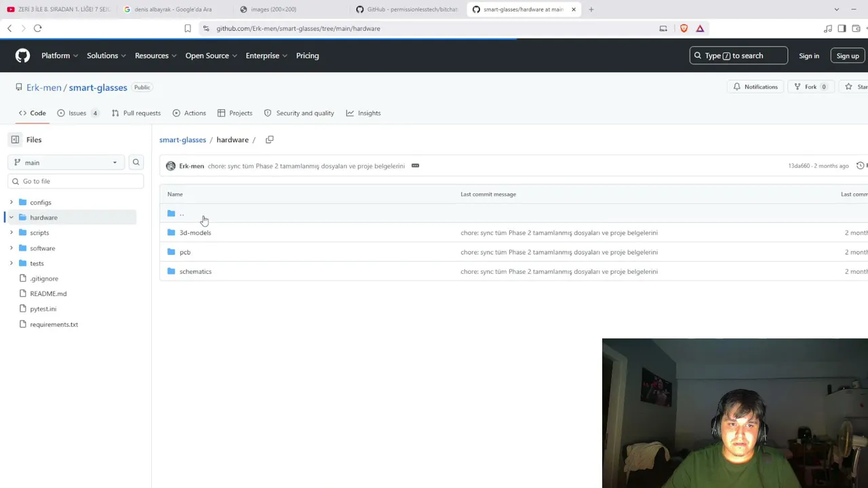
Task: Open the schematics folder link
Action: (195, 272)
